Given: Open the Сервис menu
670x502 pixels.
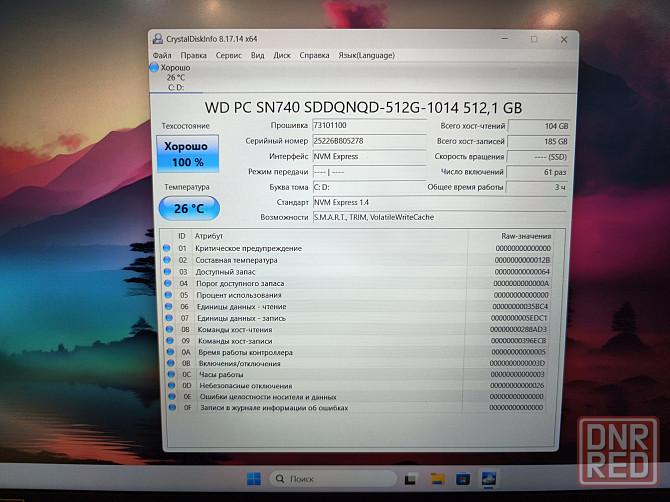Looking at the screenshot, I should tap(229, 56).
